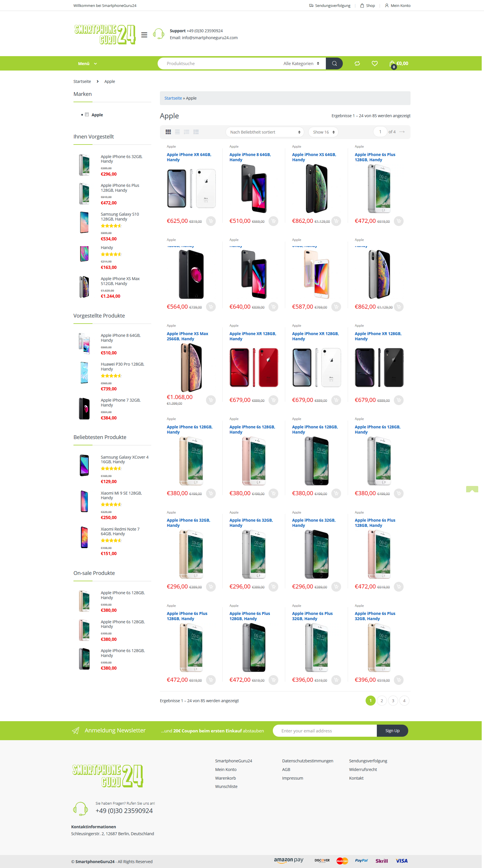
Task: Open the wishlist heart icon
Action: (375, 63)
